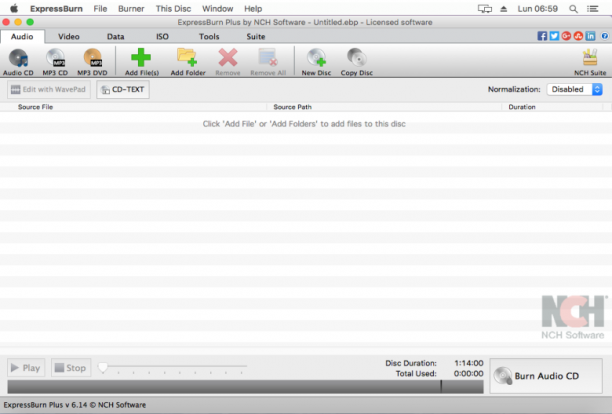Select the MP3 CD disc type
Image resolution: width=612 pixels, height=414 pixels.
click(55, 62)
